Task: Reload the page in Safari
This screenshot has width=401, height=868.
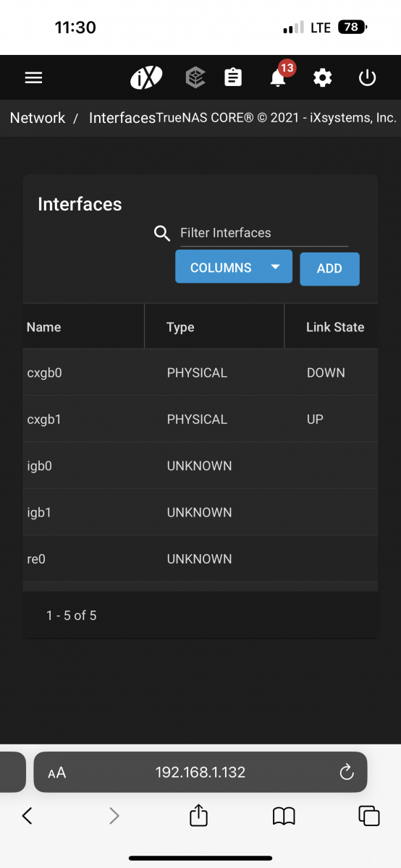Action: [347, 772]
